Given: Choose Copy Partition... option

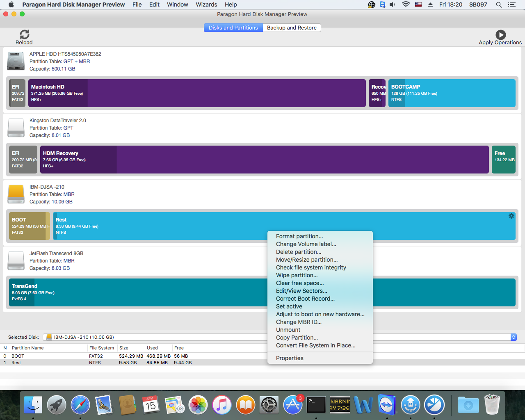Looking at the screenshot, I should pos(320,338).
